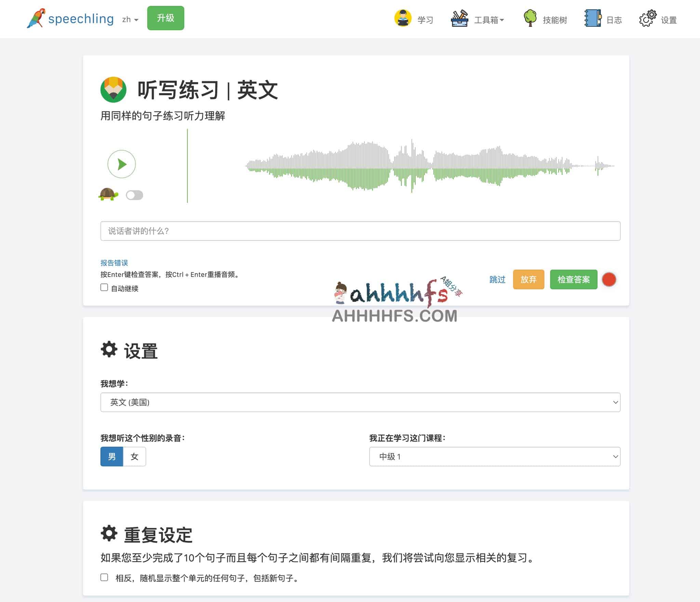Check the 自动继续 checkbox
Image resolution: width=700 pixels, height=602 pixels.
(x=104, y=288)
